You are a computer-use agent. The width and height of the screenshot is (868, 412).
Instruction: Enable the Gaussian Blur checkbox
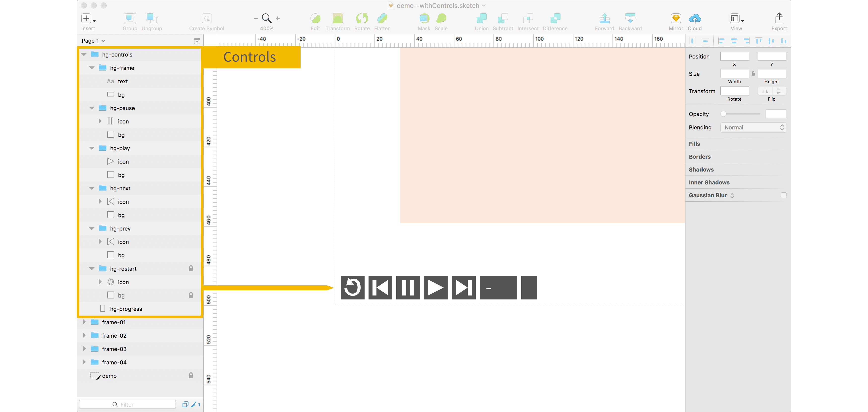coord(783,195)
